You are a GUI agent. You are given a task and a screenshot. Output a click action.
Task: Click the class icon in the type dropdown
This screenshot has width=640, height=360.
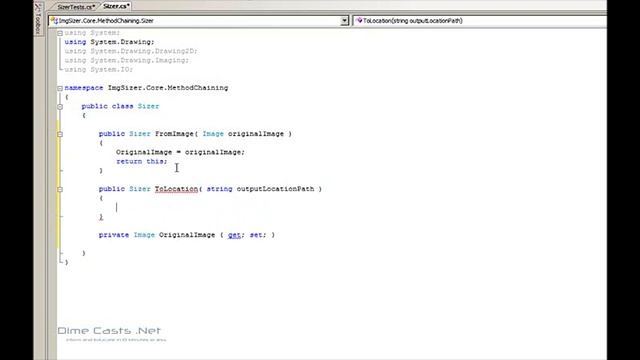pyautogui.click(x=54, y=20)
